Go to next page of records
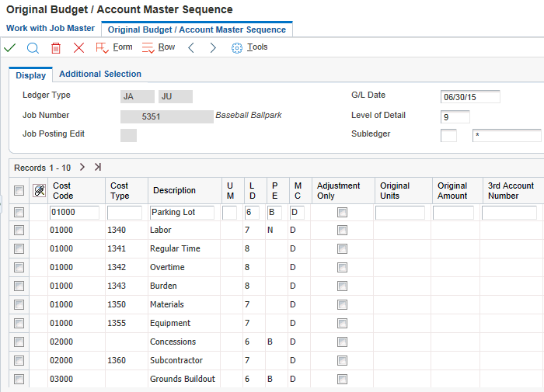This screenshot has width=544, height=392. (x=82, y=167)
